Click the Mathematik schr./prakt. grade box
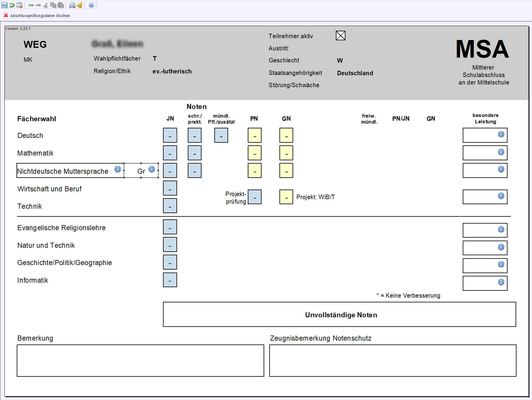 195,153
